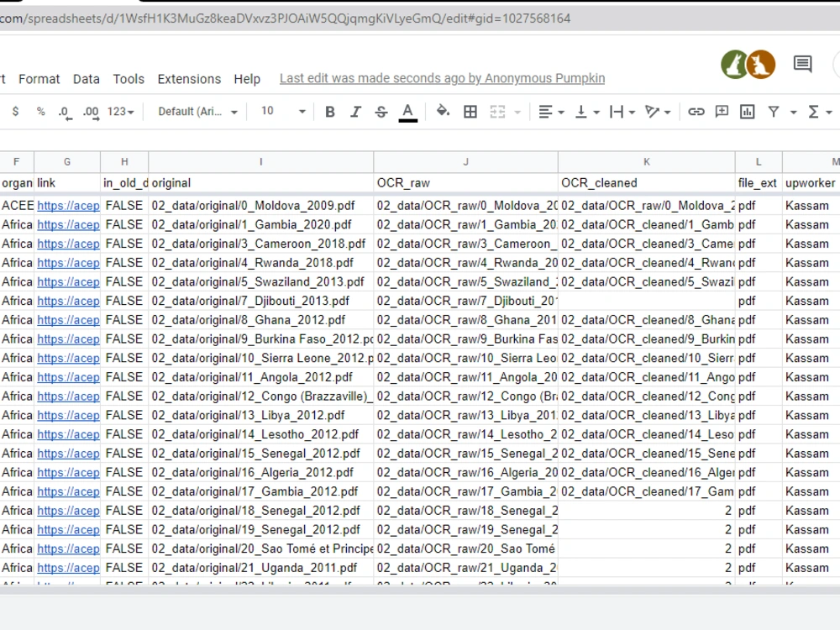This screenshot has width=840, height=630.
Task: Open the Help menu
Action: tap(247, 79)
